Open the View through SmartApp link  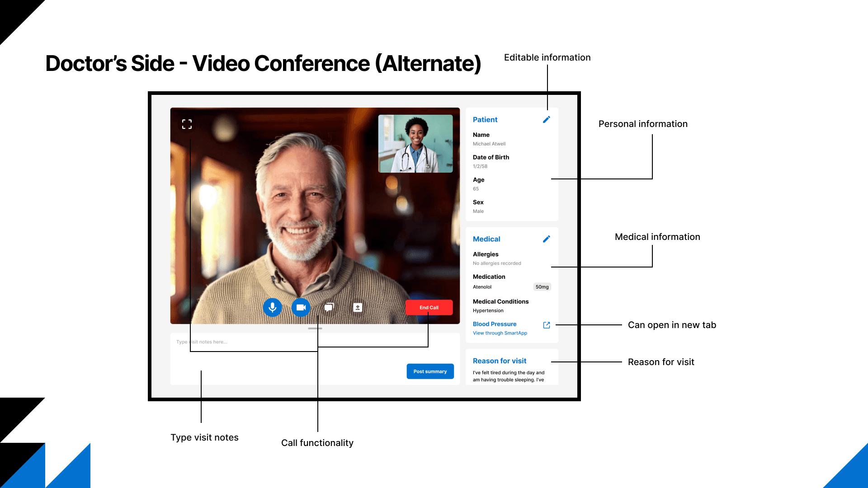(500, 333)
